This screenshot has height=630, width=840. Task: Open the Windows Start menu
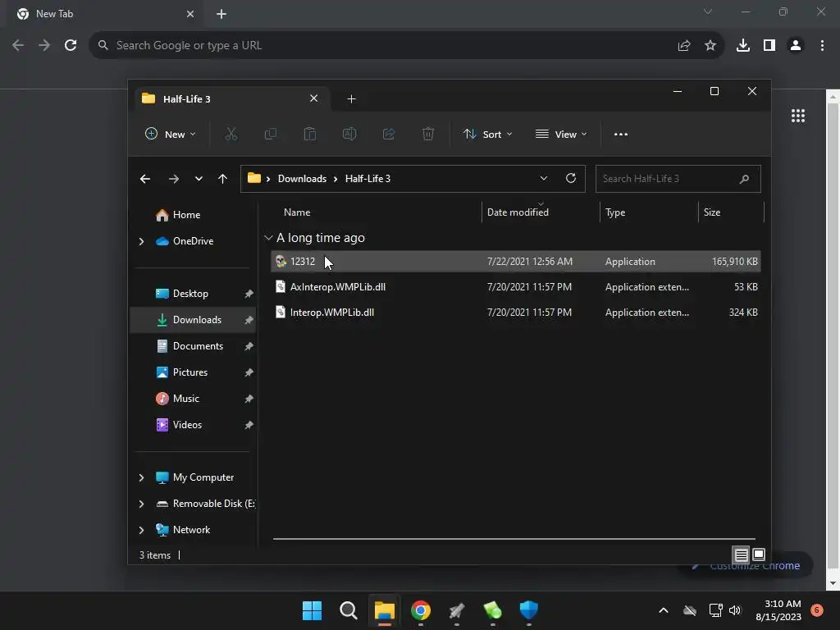[312, 610]
